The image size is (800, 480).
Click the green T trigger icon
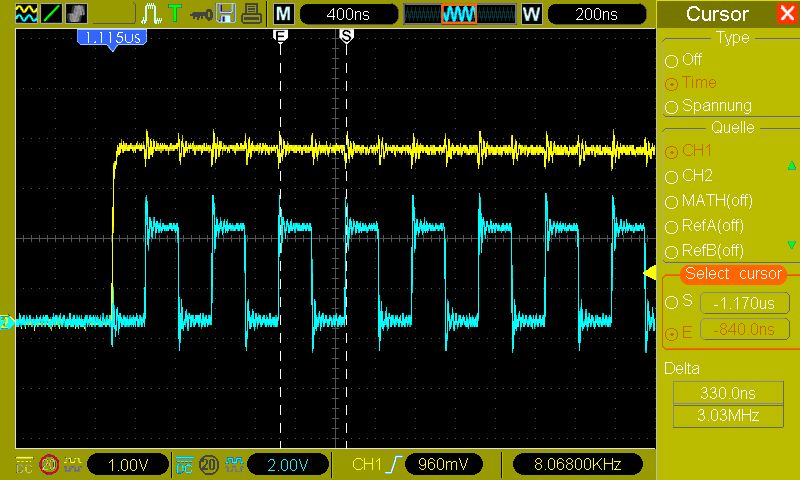click(x=175, y=13)
